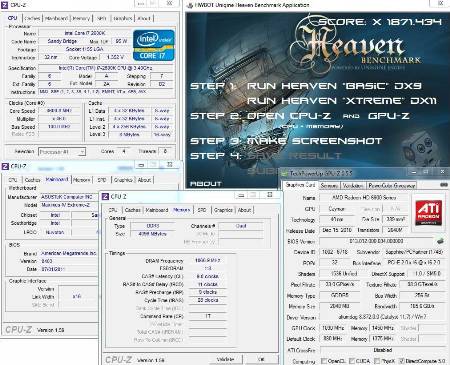The image size is (450, 365).
Task: Open the Processor selection dropdown in CPU-Z
Action: [x=62, y=152]
